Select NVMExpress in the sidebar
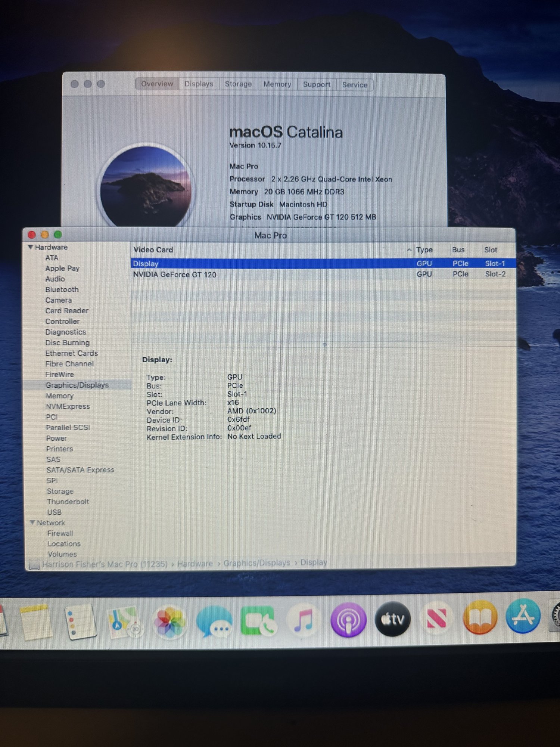560x747 pixels. click(x=68, y=406)
